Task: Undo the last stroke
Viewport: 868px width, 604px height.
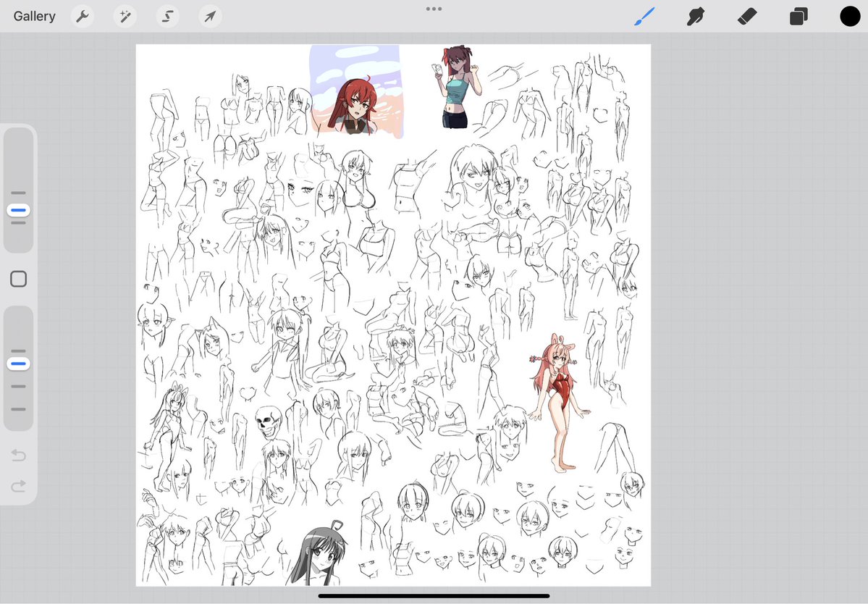Action: [19, 455]
